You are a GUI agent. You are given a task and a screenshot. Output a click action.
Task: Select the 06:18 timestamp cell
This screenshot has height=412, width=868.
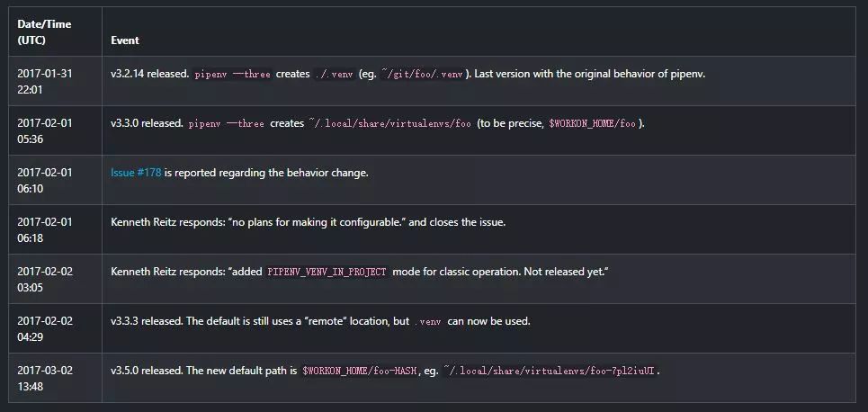[x=32, y=238]
